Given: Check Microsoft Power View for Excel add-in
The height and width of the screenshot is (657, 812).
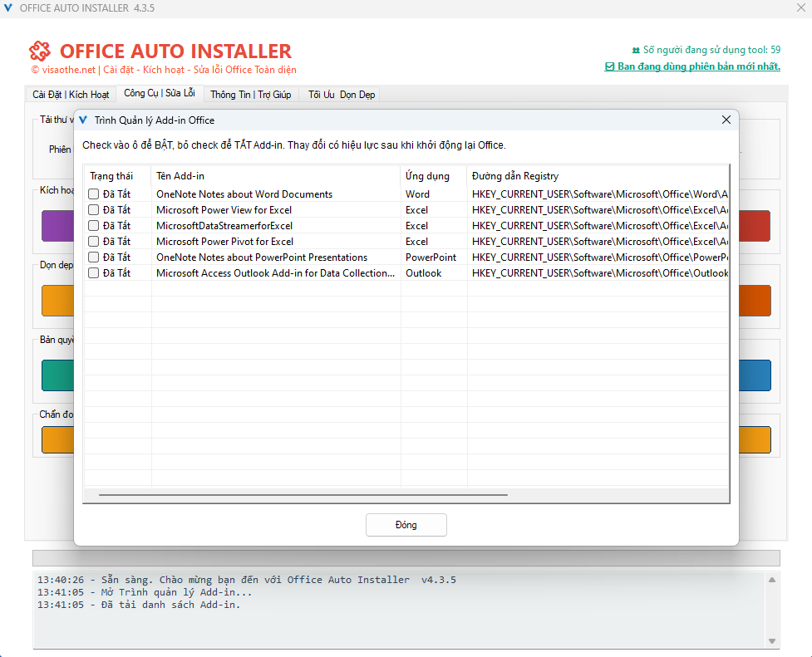Looking at the screenshot, I should (93, 209).
